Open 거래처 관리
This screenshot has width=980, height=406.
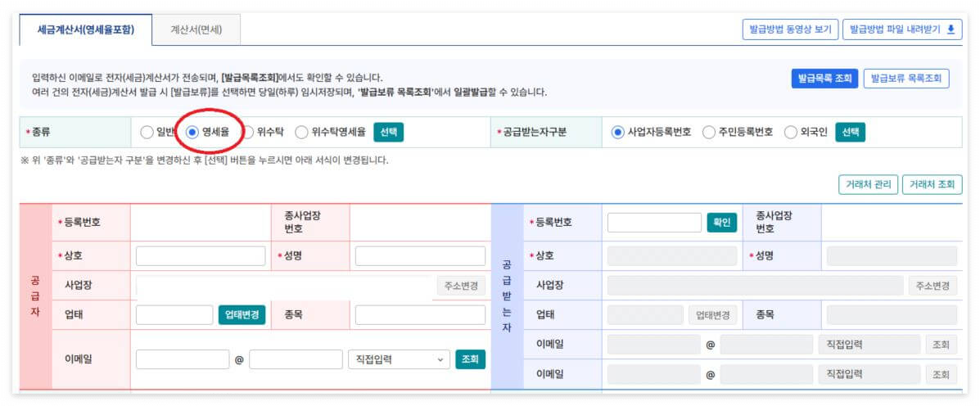click(x=868, y=184)
